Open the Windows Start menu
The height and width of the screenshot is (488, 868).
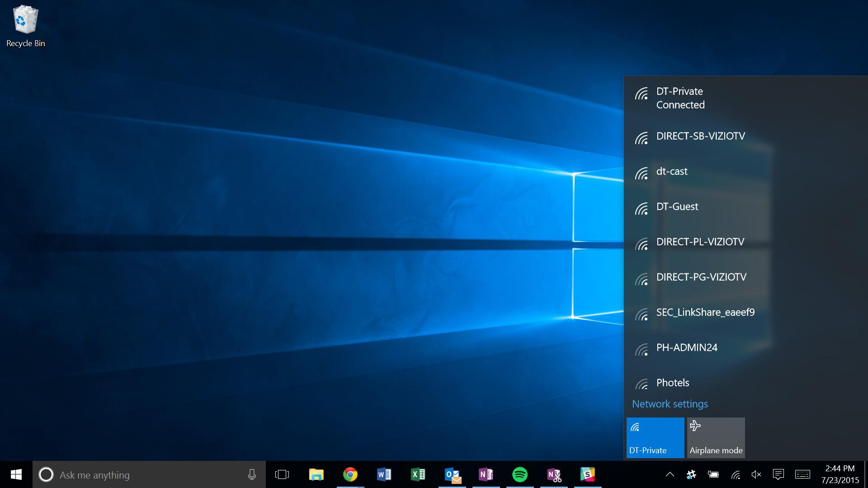click(x=16, y=474)
